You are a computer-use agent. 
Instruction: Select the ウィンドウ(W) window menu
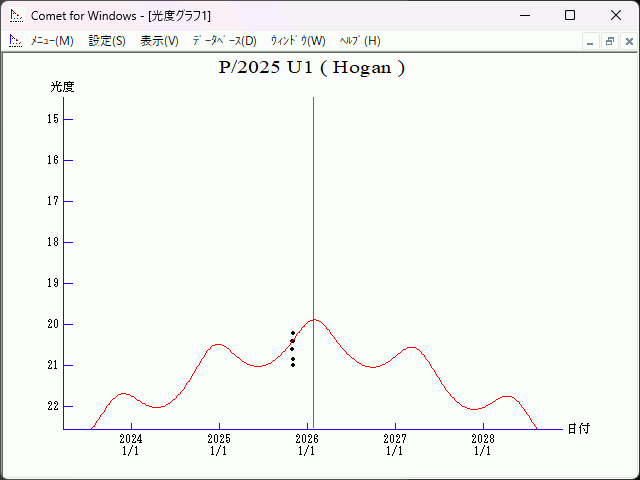click(x=298, y=41)
